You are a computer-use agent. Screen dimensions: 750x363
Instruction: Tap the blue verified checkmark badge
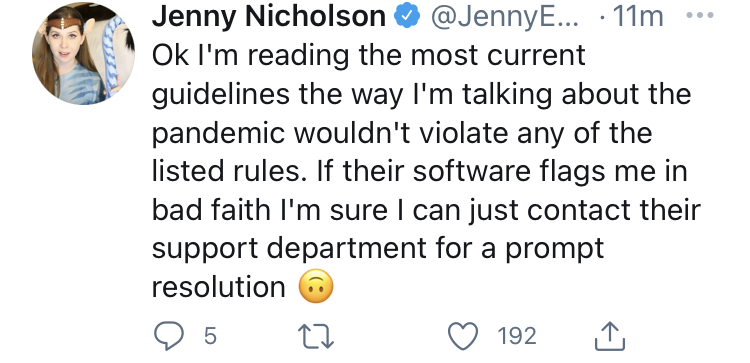[x=407, y=17]
